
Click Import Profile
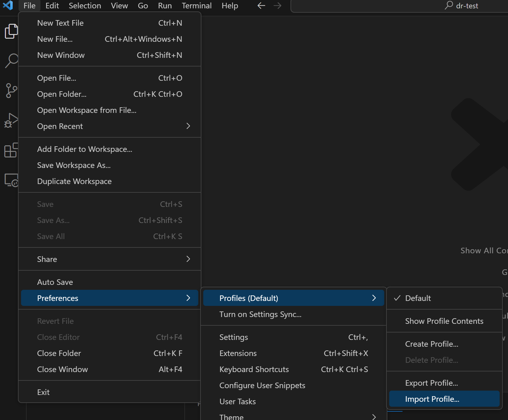pos(432,399)
